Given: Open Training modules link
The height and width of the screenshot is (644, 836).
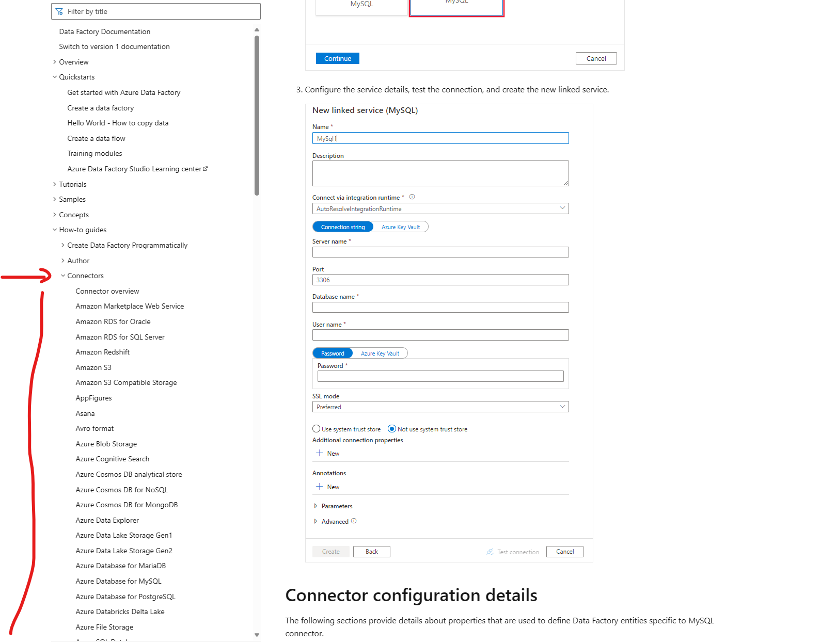Looking at the screenshot, I should point(94,153).
